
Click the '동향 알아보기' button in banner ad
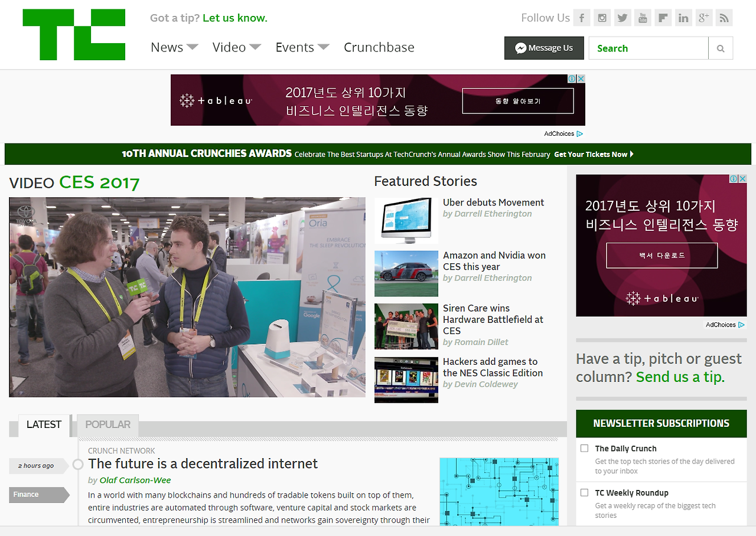tap(518, 101)
